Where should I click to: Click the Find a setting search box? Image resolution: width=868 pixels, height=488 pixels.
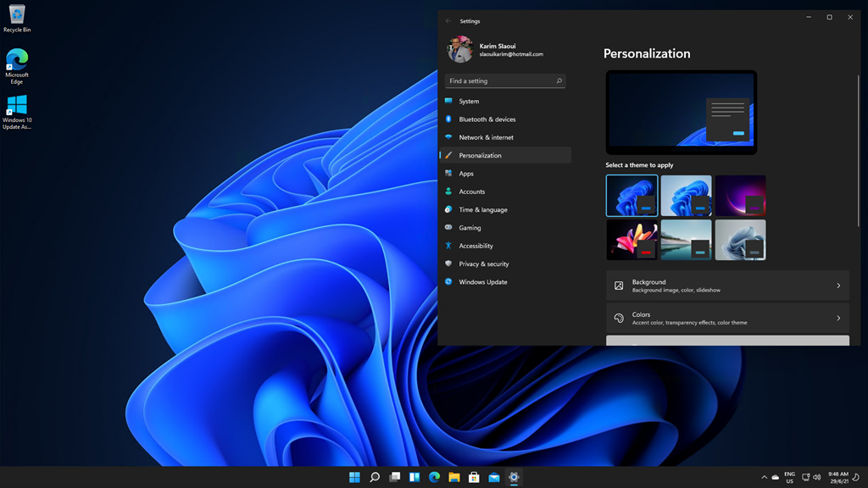[x=500, y=81]
